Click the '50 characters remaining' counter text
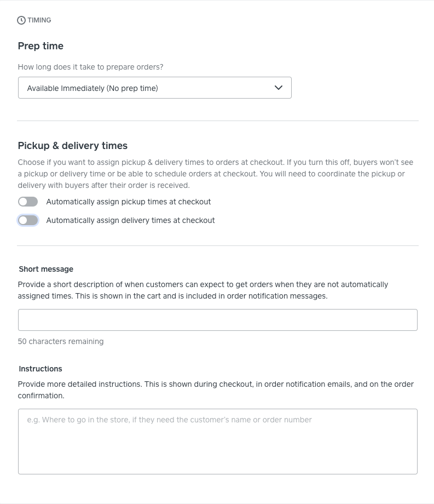The width and height of the screenshot is (434, 504). pyautogui.click(x=61, y=341)
